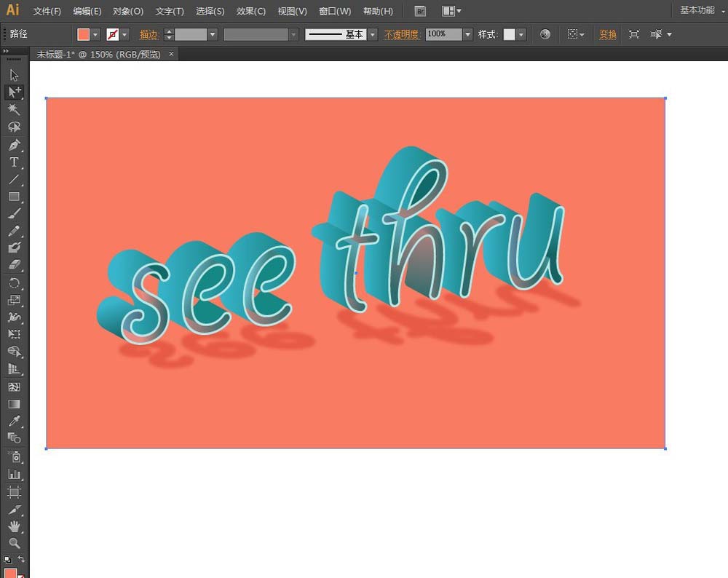Swap fill and stroke colors
This screenshot has height=578, width=728.
tap(21, 559)
